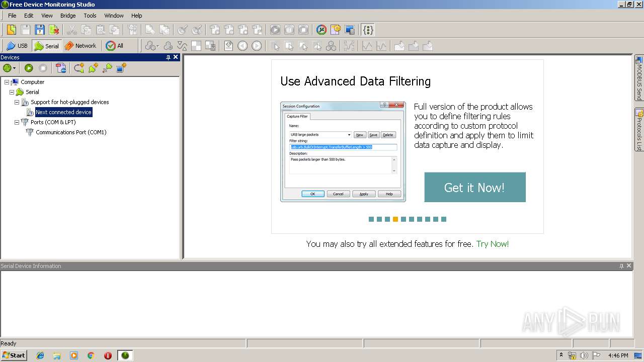Select Next connected device item
Screen dimensions: 644x362
[63, 112]
